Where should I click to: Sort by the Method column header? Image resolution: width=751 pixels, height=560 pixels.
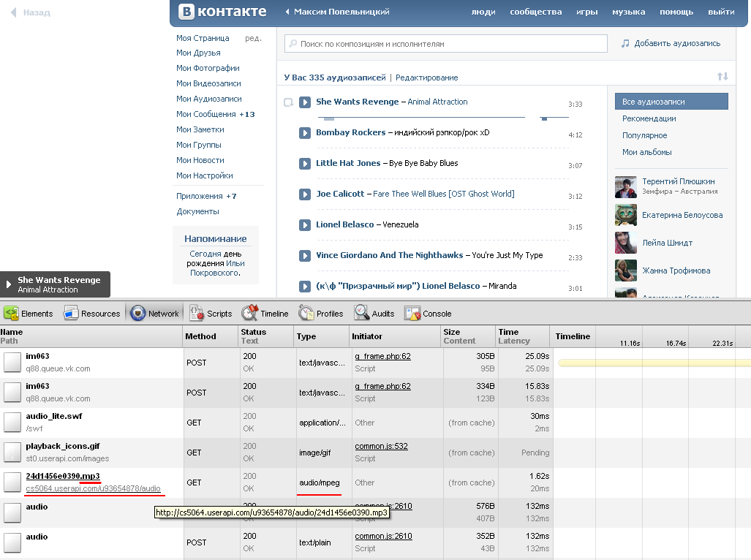pyautogui.click(x=211, y=336)
